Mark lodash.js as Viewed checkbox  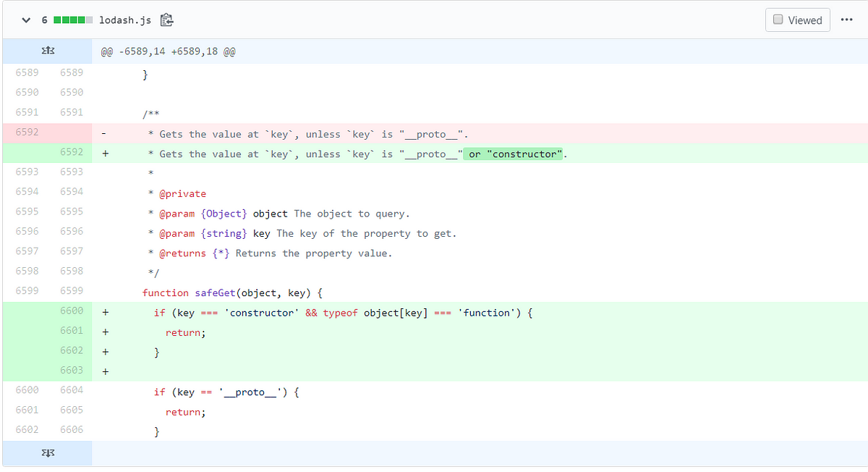tap(778, 20)
